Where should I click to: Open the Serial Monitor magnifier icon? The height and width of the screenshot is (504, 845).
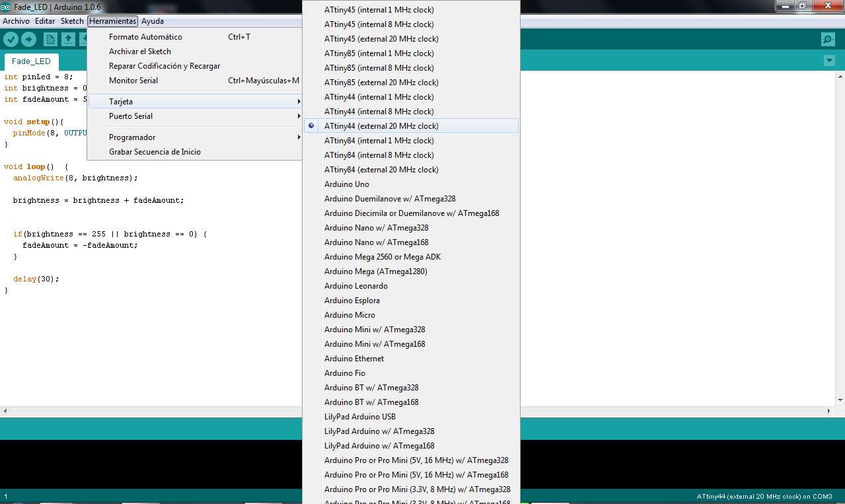coord(828,40)
